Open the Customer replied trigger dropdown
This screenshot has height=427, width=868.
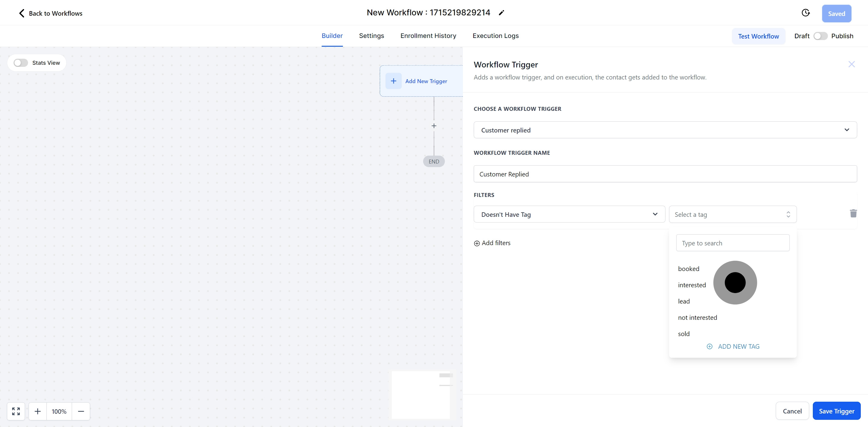click(x=665, y=130)
